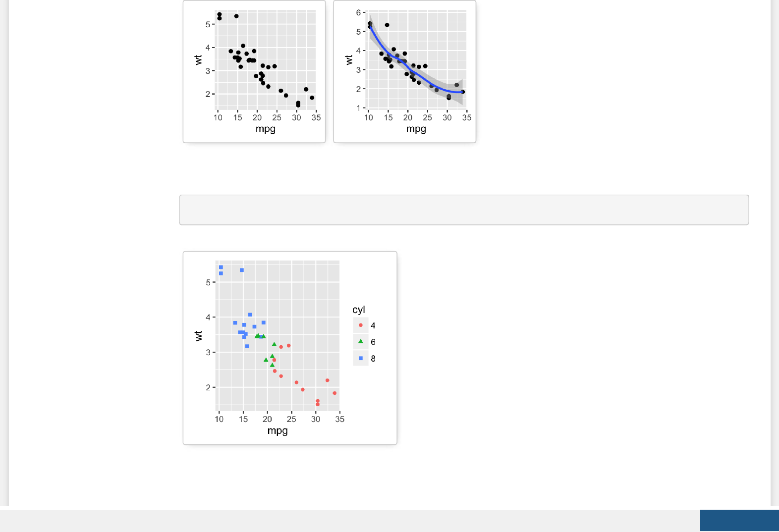This screenshot has width=779, height=532.
Task: Click inside the empty gray code block
Action: pyautogui.click(x=464, y=210)
